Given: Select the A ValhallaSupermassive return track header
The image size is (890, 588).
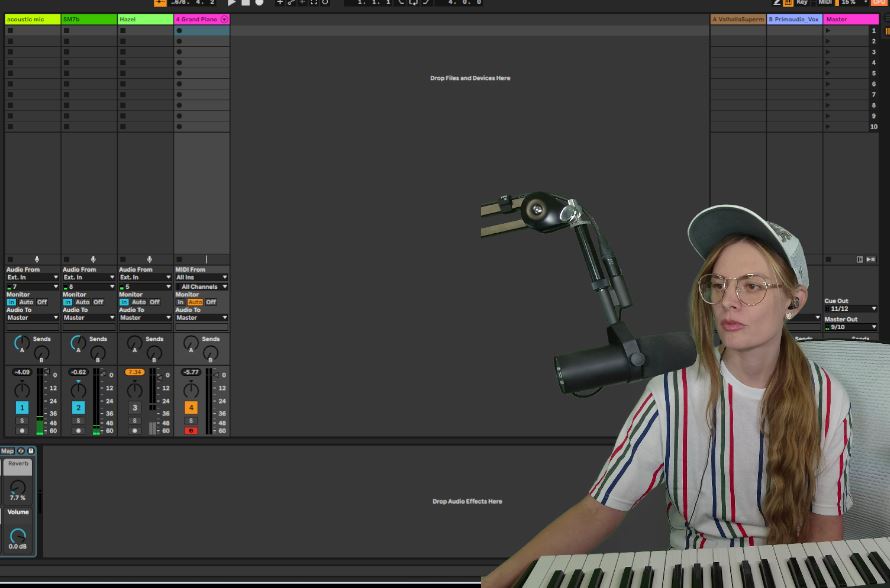Looking at the screenshot, I should point(738,19).
